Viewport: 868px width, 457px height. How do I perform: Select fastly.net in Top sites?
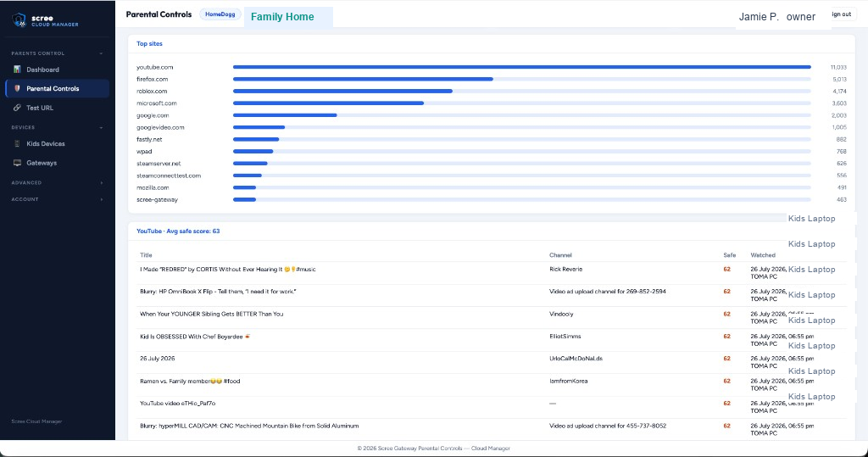[x=149, y=140]
